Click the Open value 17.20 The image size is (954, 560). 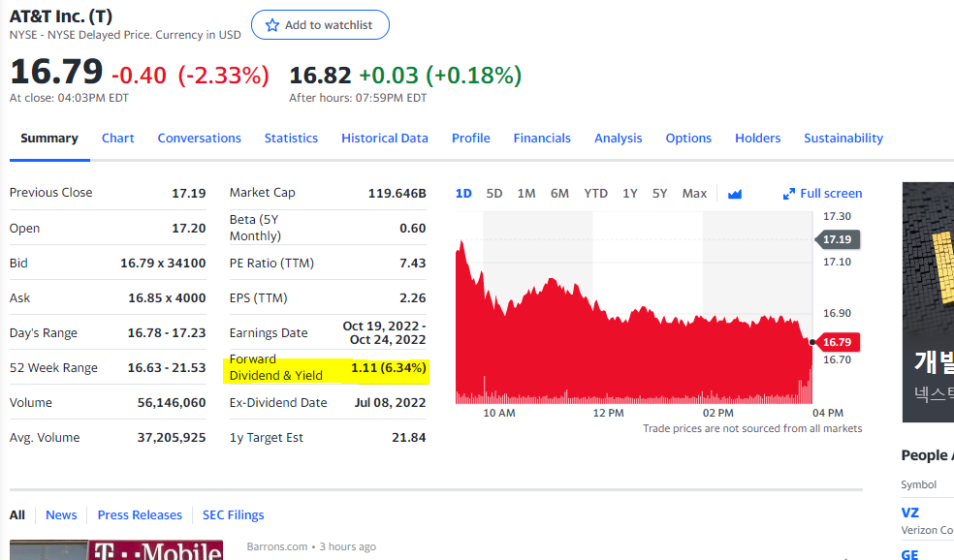point(189,228)
